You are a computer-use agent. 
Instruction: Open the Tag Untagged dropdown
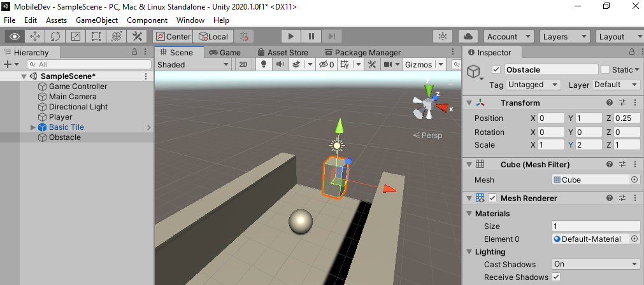533,85
